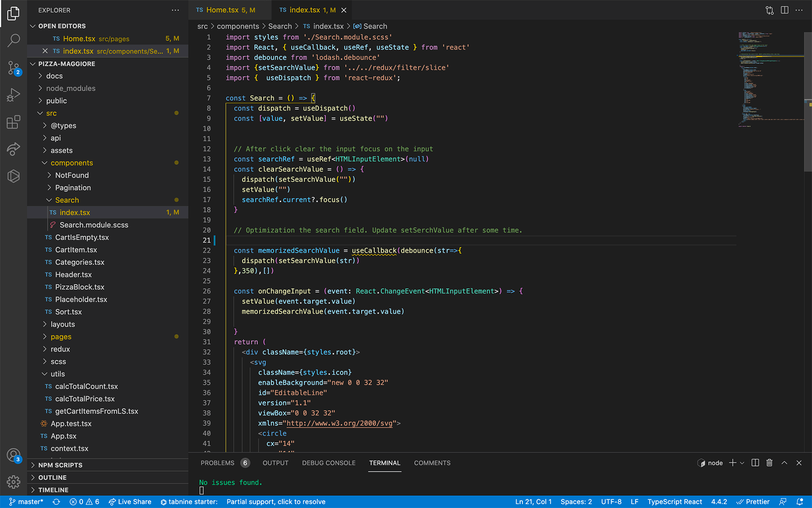
Task: Open the Prettier status bar item
Action: tap(753, 502)
